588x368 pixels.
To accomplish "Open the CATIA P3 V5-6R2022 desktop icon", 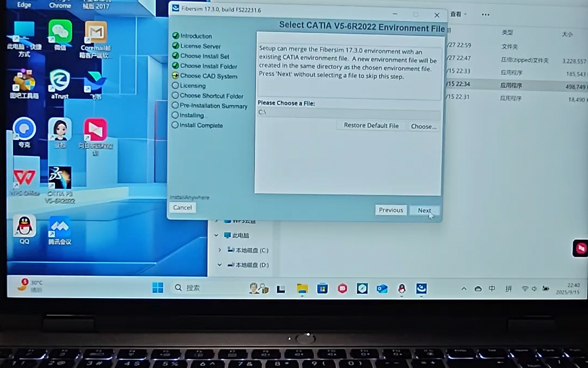I will coord(60,185).
